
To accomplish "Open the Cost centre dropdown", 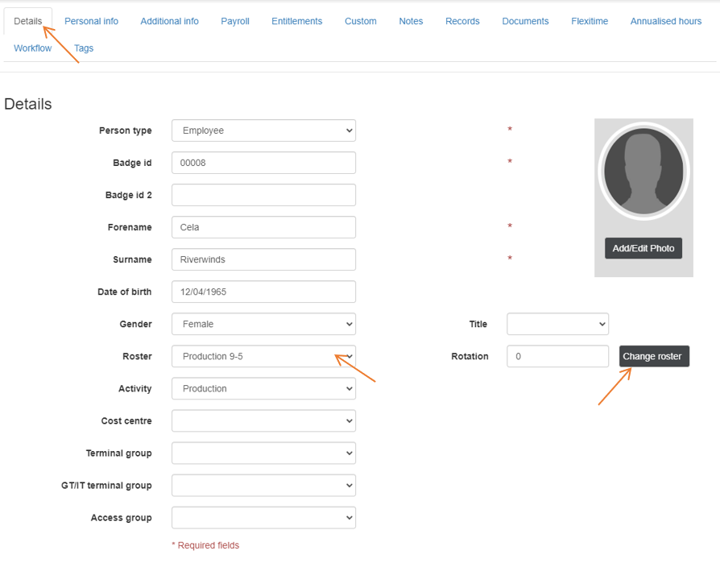I will coord(263,420).
